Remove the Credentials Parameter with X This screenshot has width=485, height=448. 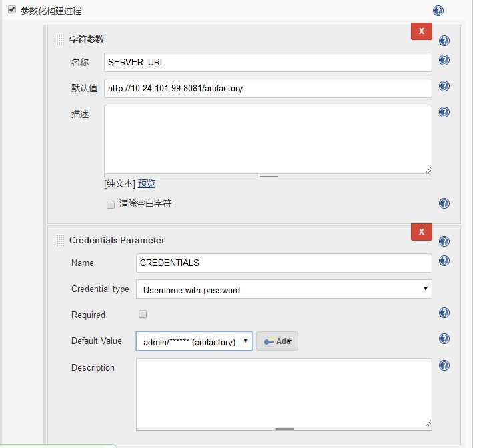(421, 231)
